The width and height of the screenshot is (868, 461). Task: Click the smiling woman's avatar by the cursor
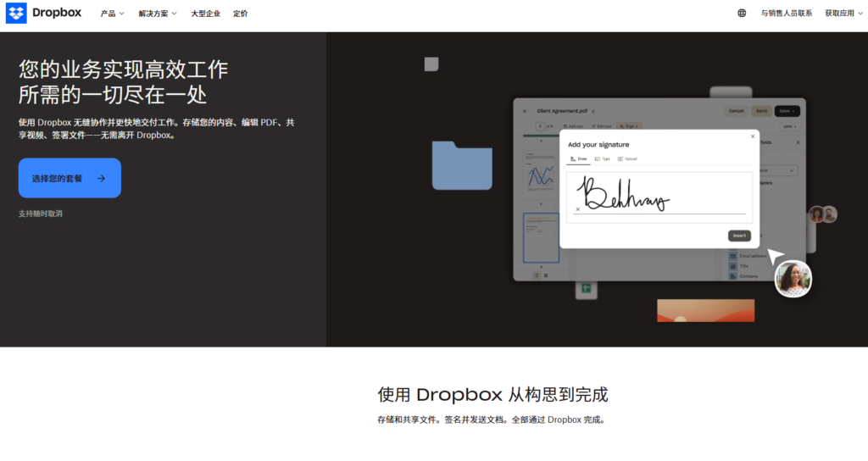pyautogui.click(x=793, y=278)
